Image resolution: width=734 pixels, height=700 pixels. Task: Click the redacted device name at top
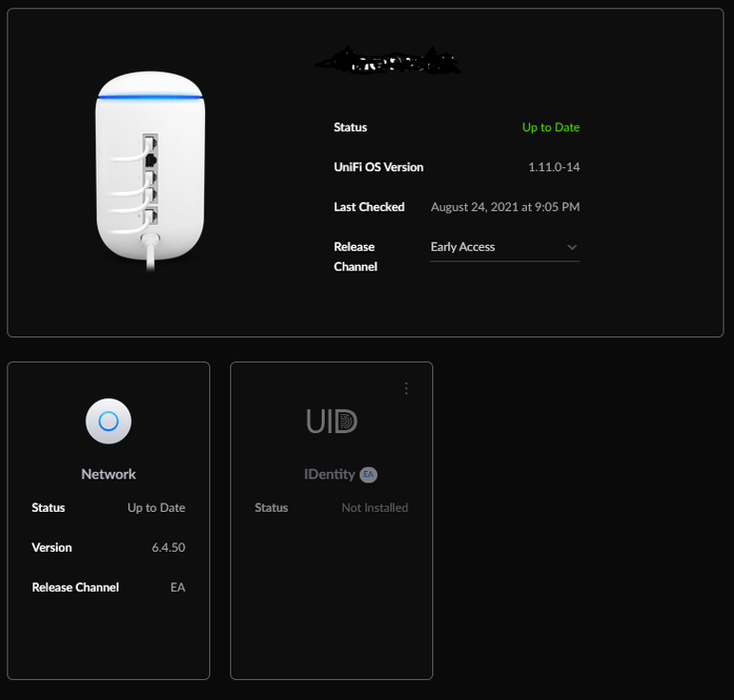coord(388,61)
